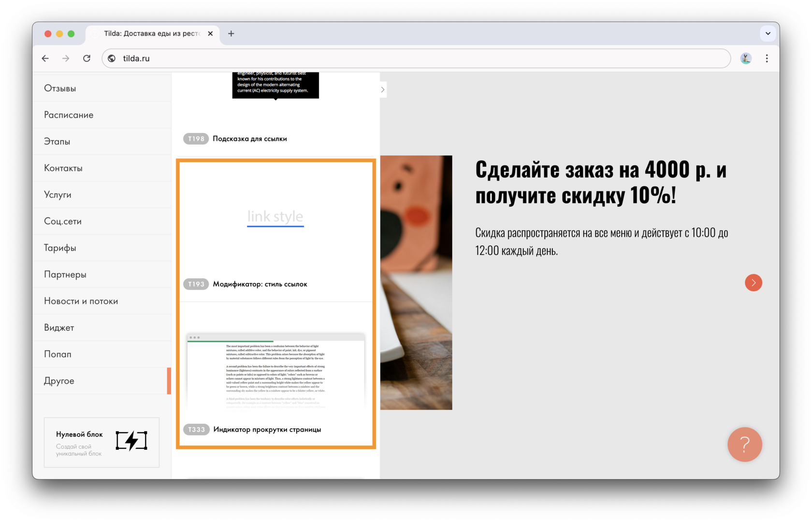This screenshot has height=522, width=812.
Task: Expand the tab list dropdown arrow
Action: click(x=768, y=33)
